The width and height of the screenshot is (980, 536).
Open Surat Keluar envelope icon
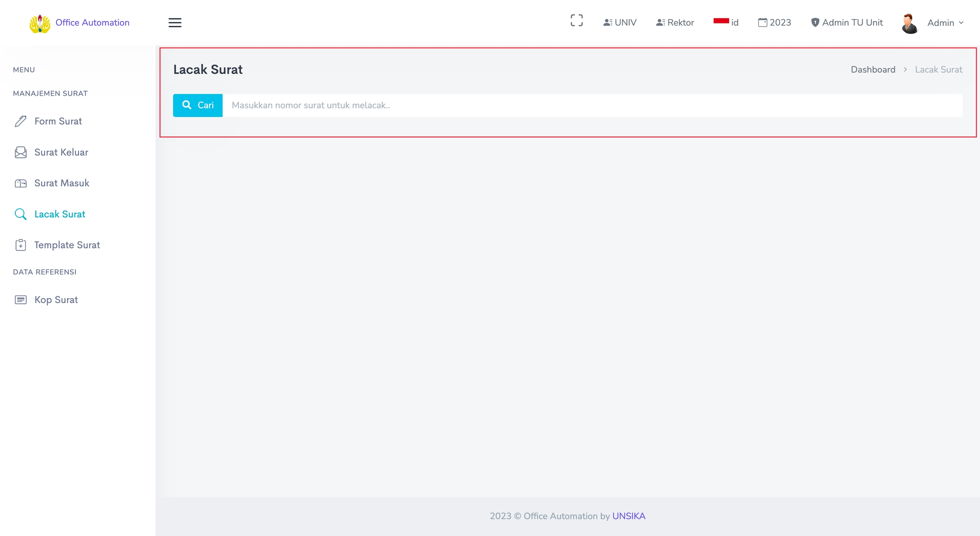[x=20, y=152]
